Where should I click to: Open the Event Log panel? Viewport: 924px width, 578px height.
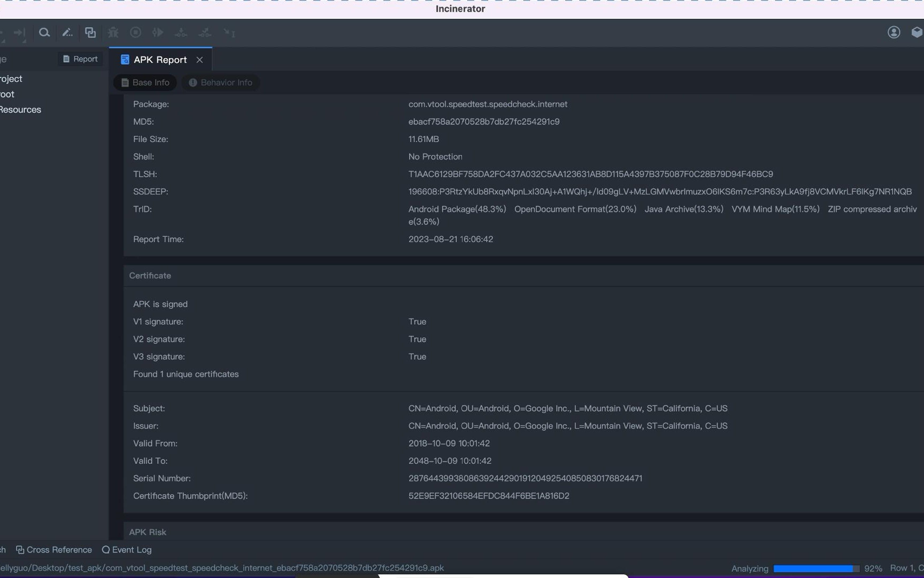pyautogui.click(x=127, y=550)
